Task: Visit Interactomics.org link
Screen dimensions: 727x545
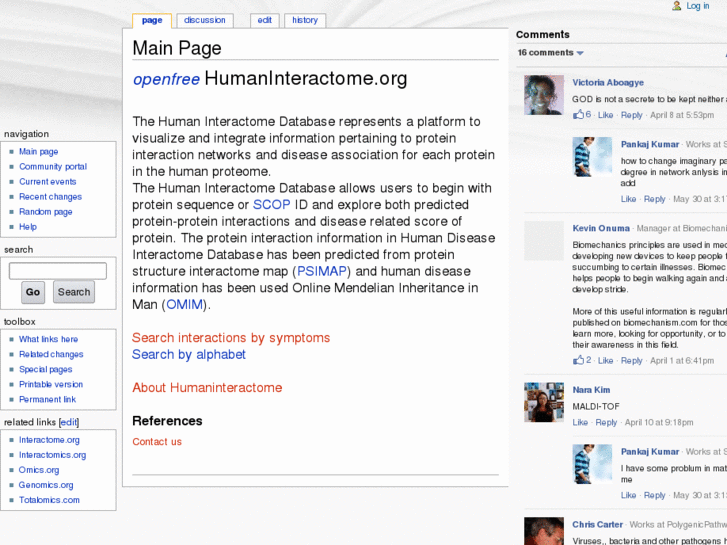Action: pyautogui.click(x=52, y=455)
